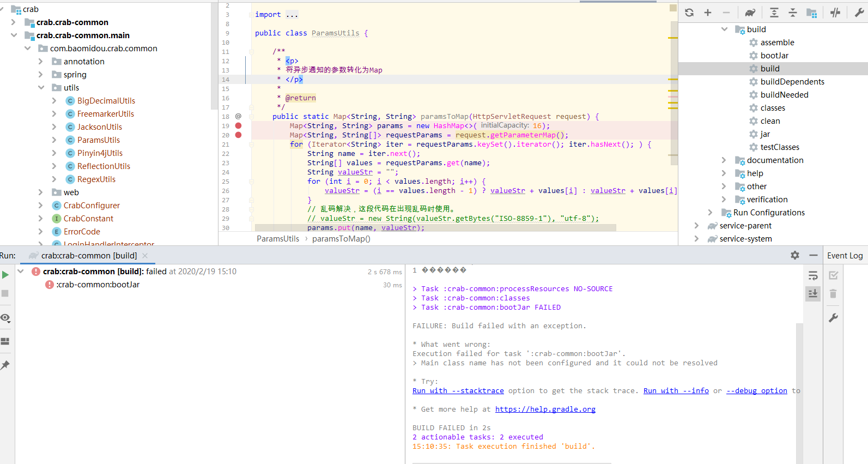Click the Gradle add project plus icon
868x464 pixels.
pyautogui.click(x=708, y=13)
